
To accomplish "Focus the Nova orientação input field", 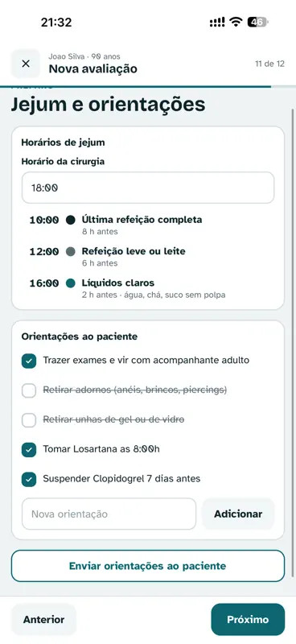I will click(x=109, y=514).
